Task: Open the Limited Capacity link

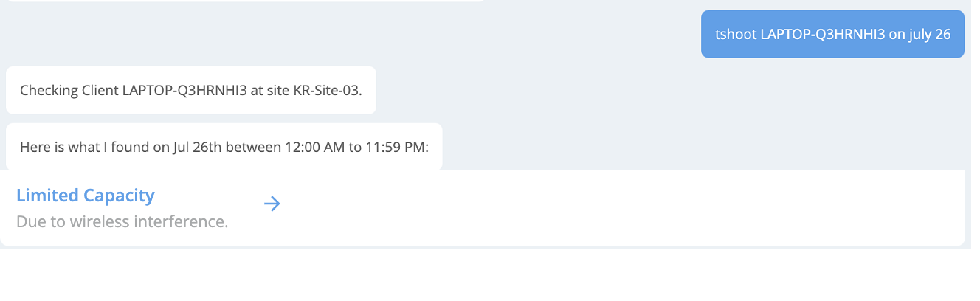Action: (86, 196)
